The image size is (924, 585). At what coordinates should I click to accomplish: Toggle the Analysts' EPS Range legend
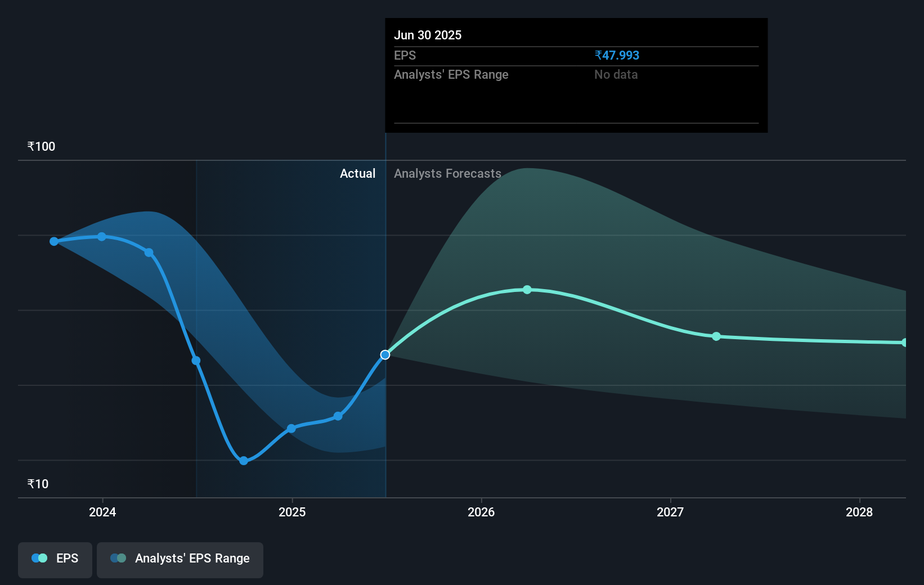(x=180, y=559)
